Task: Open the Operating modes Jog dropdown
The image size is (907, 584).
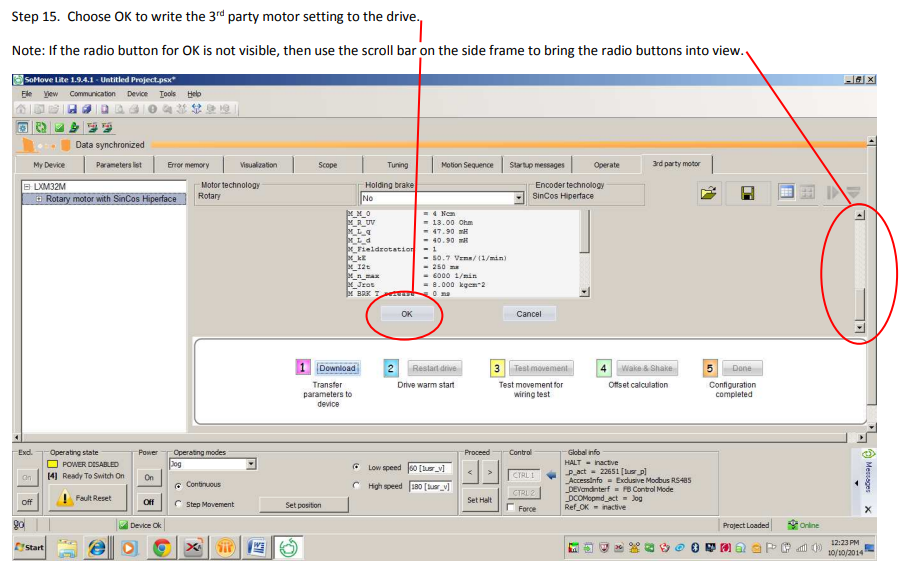Action: pos(251,464)
